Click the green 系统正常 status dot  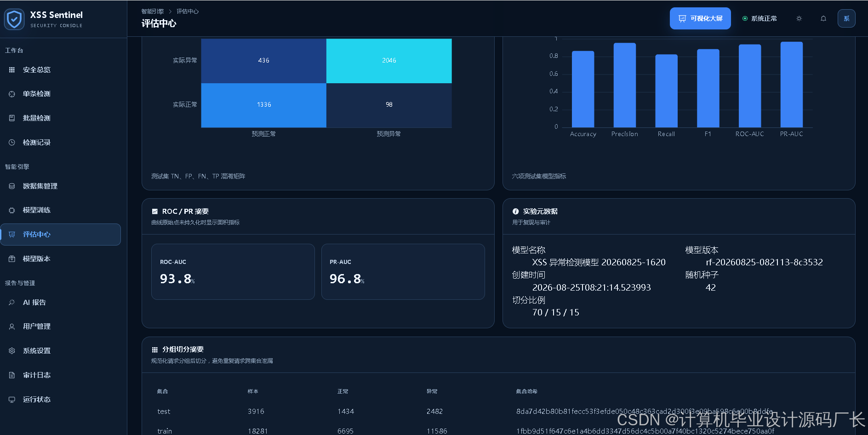click(x=745, y=18)
